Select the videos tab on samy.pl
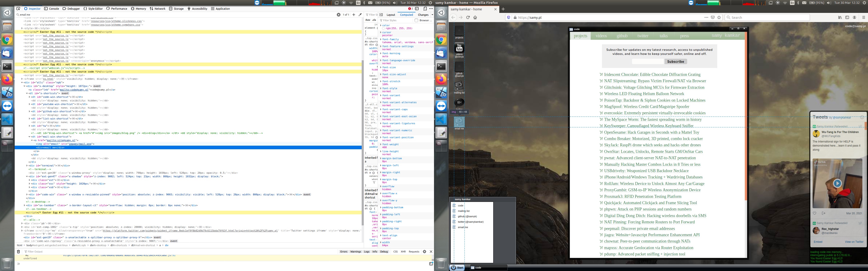868x271 pixels. 601,36
